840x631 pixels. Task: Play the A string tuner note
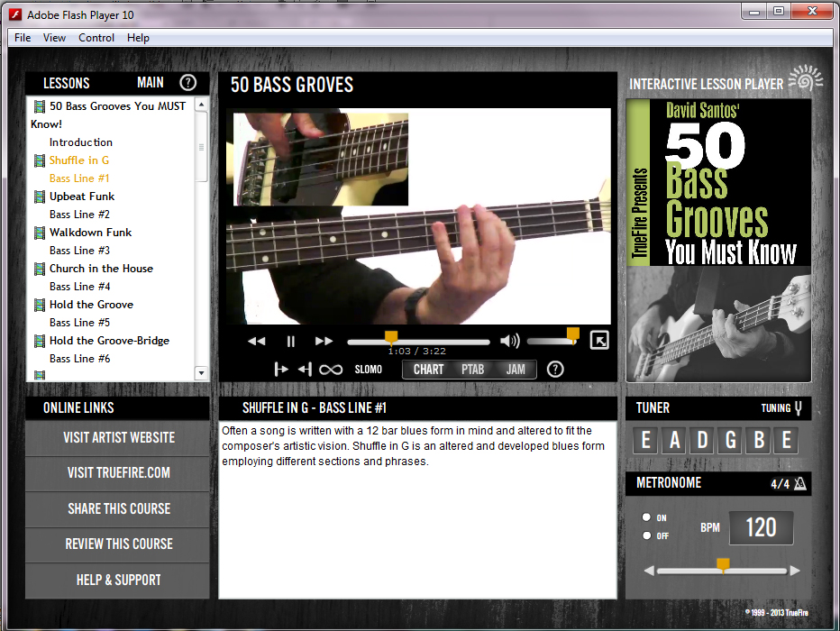pyautogui.click(x=674, y=440)
